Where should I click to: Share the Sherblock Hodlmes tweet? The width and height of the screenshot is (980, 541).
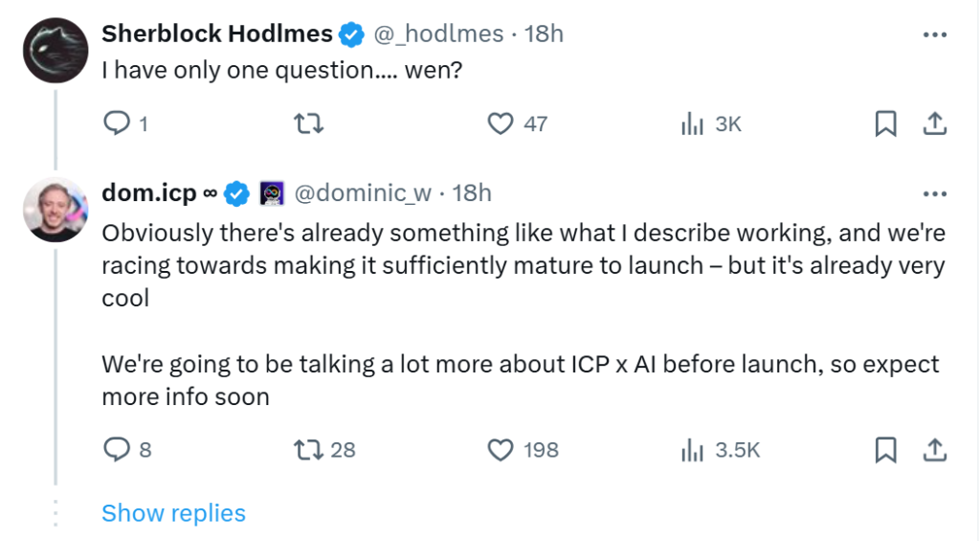(x=934, y=124)
